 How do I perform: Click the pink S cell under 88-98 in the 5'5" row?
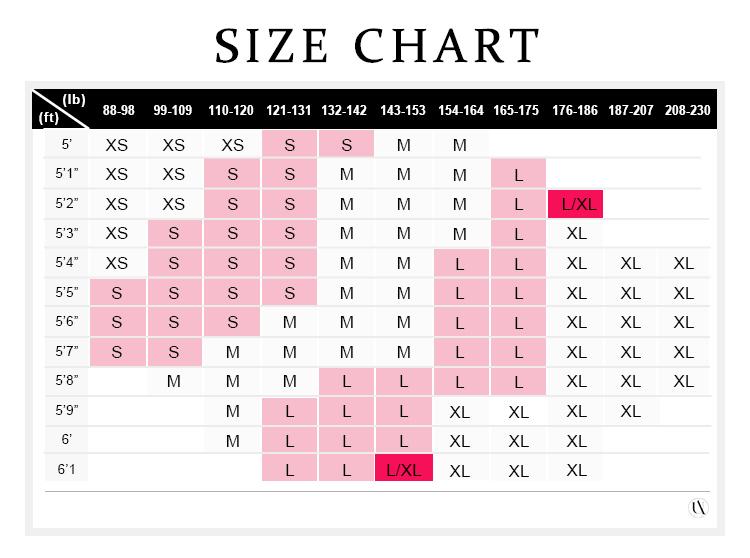(x=116, y=293)
